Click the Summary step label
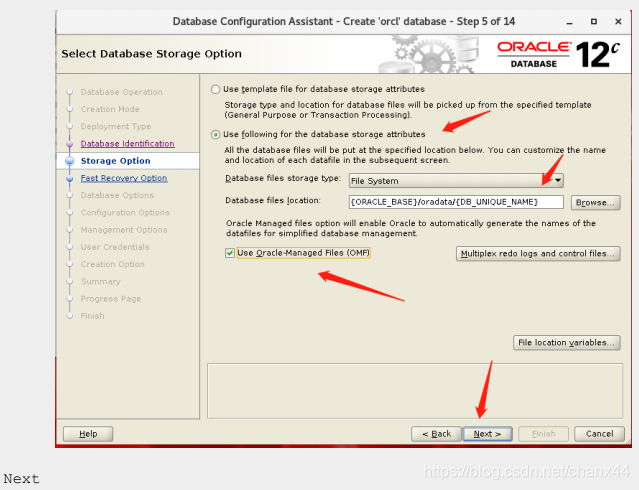Screen dimensions: 639x490 (x=101, y=281)
